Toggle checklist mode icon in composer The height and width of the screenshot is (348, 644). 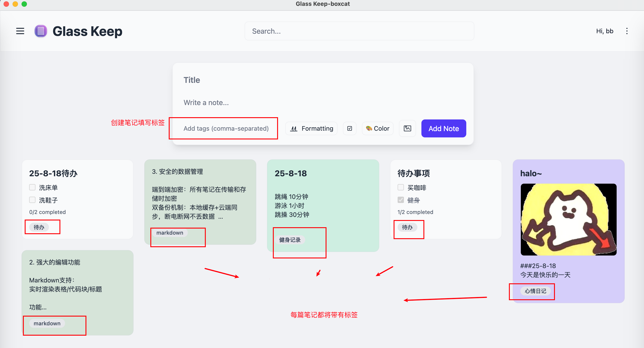350,128
